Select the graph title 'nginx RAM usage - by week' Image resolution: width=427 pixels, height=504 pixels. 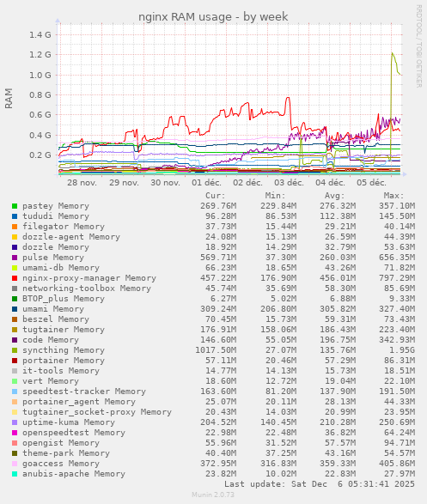coord(213,16)
